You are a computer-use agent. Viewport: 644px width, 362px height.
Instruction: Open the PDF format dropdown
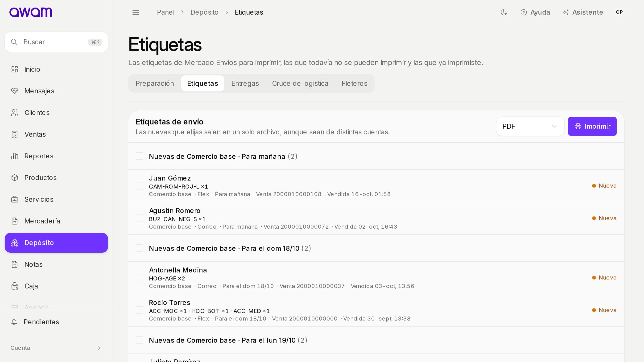coord(530,126)
